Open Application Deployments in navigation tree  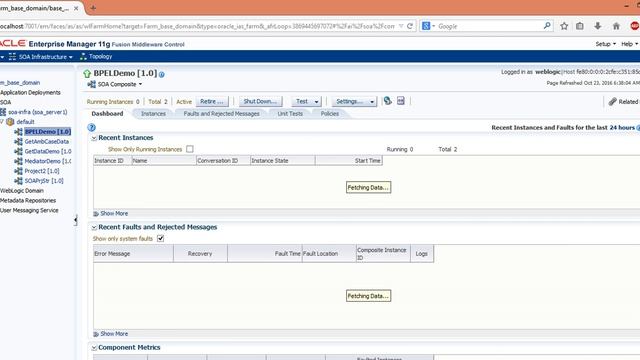(30, 93)
